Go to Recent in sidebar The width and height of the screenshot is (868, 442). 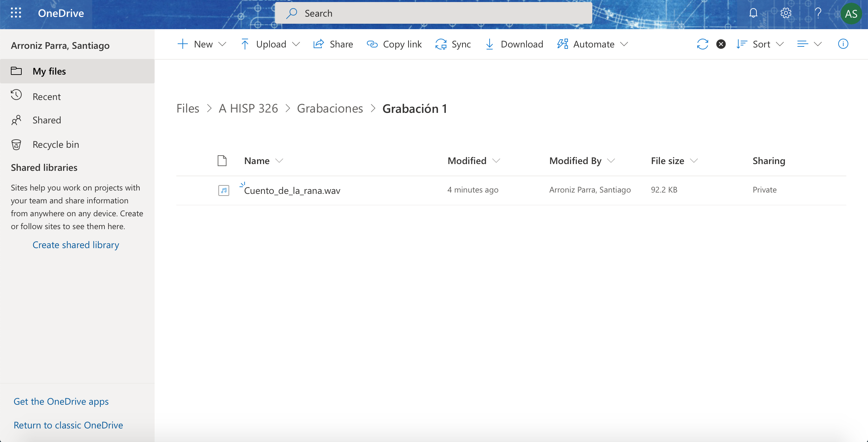tap(46, 97)
